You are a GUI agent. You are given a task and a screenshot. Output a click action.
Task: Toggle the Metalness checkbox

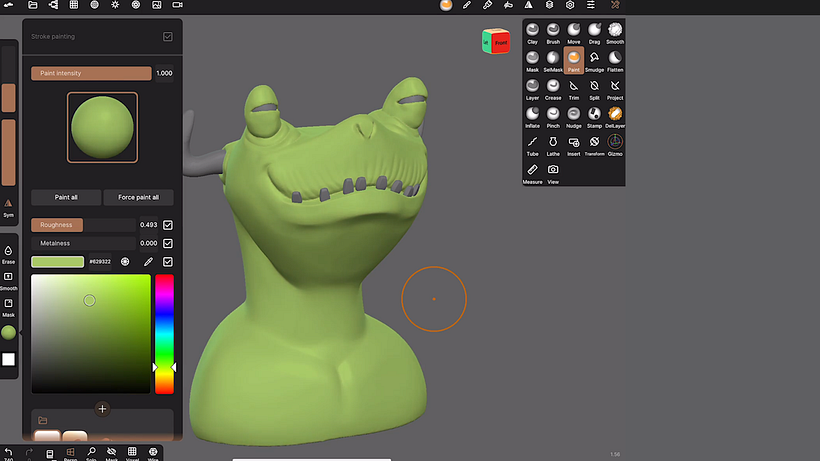[168, 243]
